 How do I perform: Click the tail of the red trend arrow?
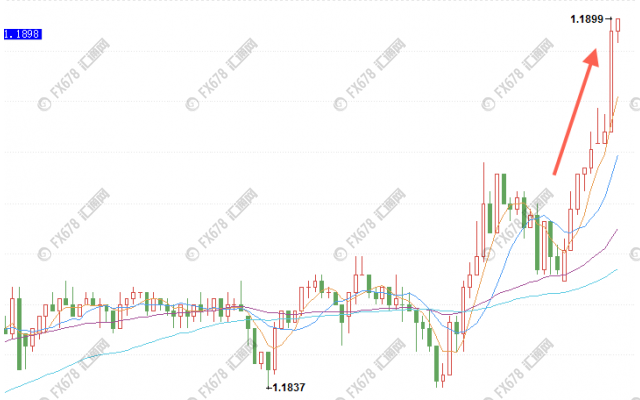tap(554, 175)
